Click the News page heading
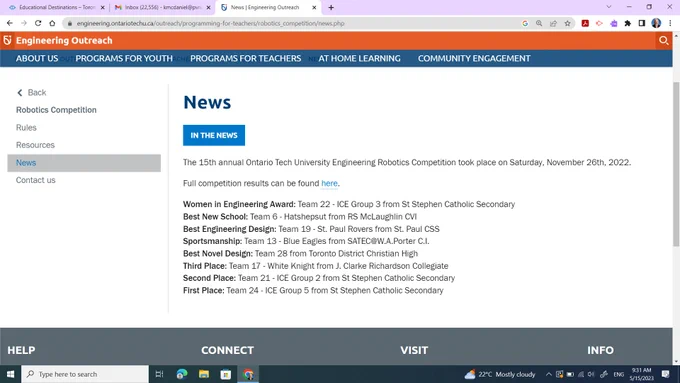Image resolution: width=680 pixels, height=383 pixels. (207, 102)
